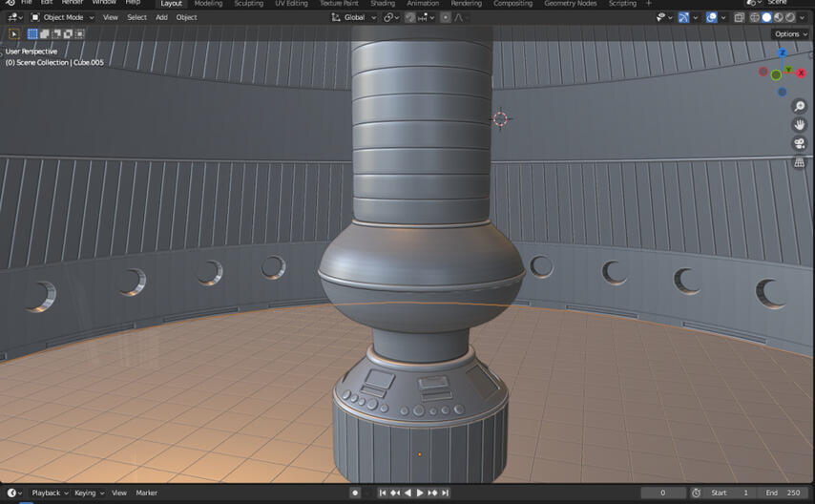Open the object type visibility dropdown

(x=664, y=18)
